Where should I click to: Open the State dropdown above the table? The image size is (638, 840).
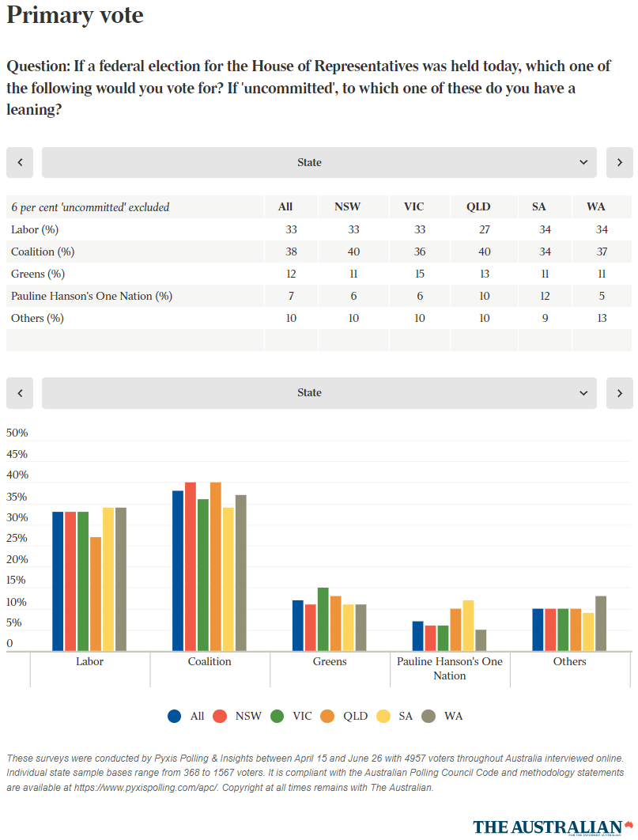pos(319,162)
